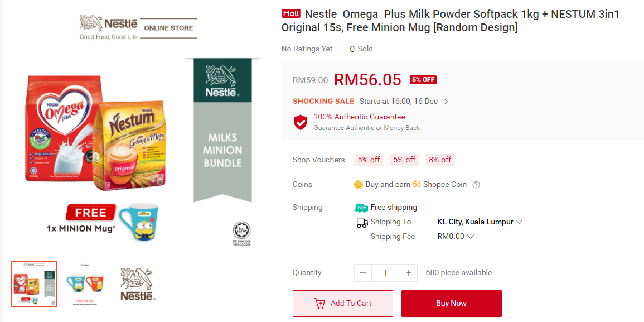Decrease quantity with the minus button
The width and height of the screenshot is (644, 322).
[x=363, y=273]
